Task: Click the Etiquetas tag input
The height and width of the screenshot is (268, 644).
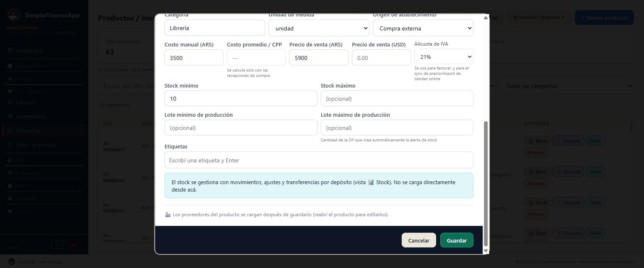Action: pos(319,160)
